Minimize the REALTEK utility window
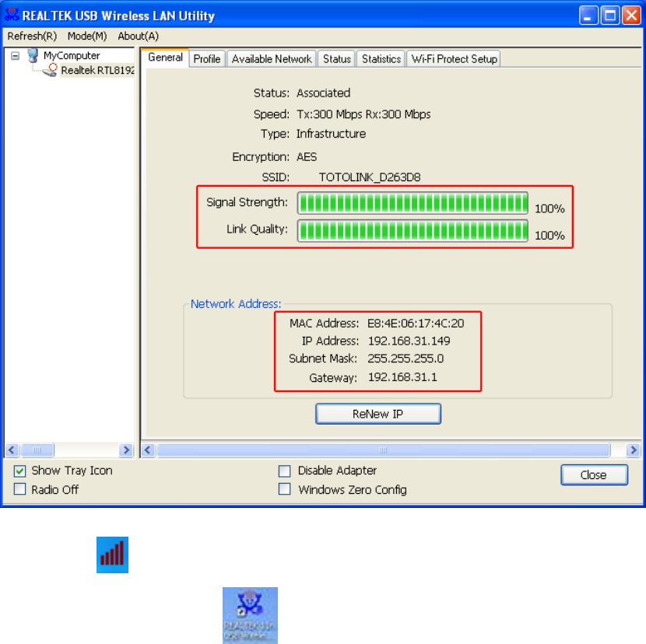 click(x=588, y=16)
